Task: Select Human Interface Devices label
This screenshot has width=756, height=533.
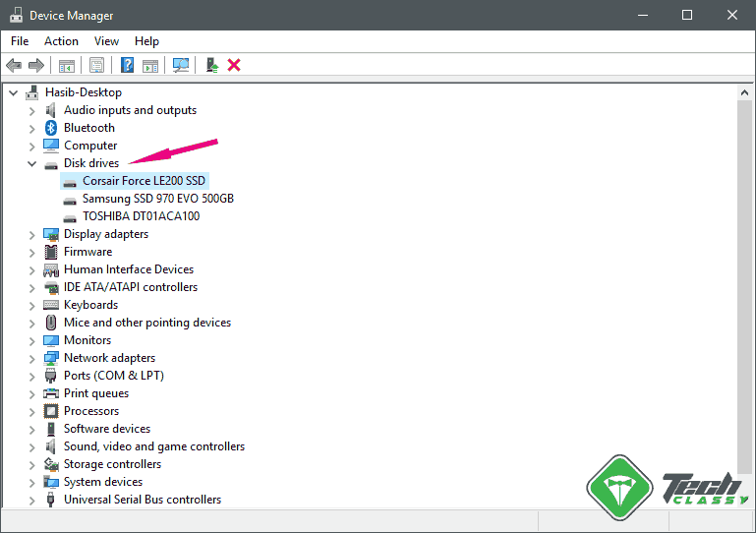Action: pos(129,269)
